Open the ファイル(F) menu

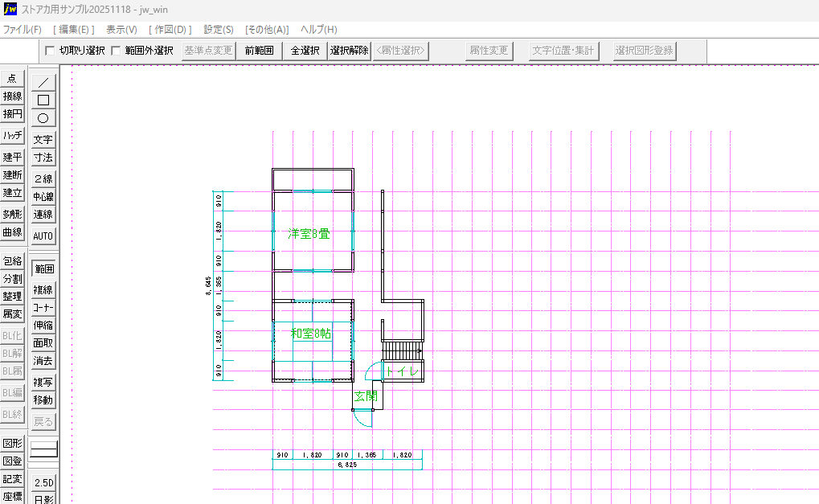[22, 29]
